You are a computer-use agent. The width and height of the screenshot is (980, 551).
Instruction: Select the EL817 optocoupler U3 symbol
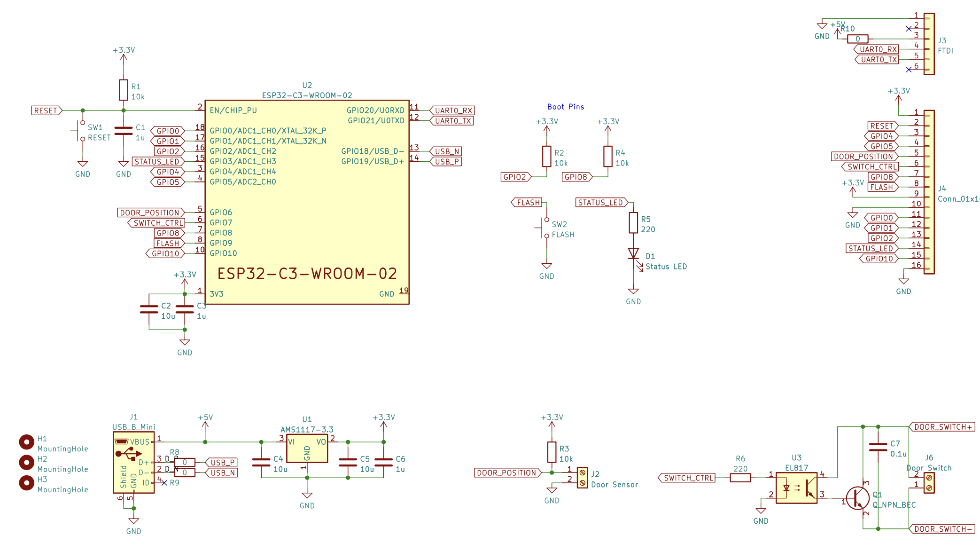(x=796, y=488)
